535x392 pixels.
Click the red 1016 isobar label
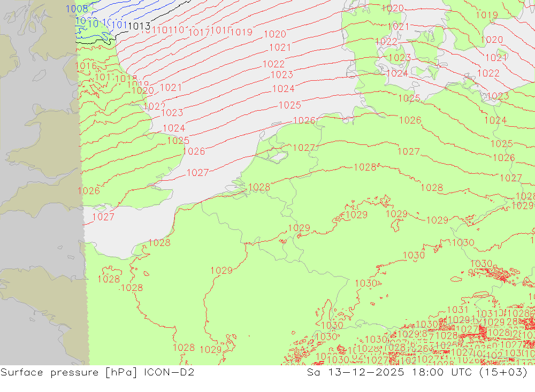click(x=86, y=66)
